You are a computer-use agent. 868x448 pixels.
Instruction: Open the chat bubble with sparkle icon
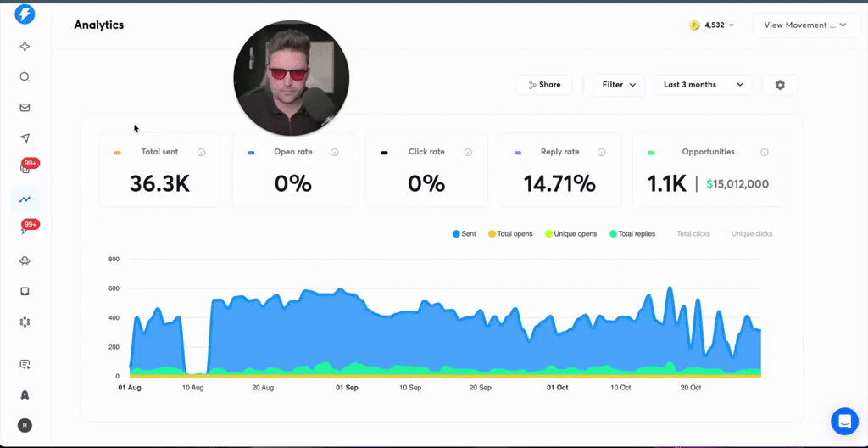tap(25, 364)
